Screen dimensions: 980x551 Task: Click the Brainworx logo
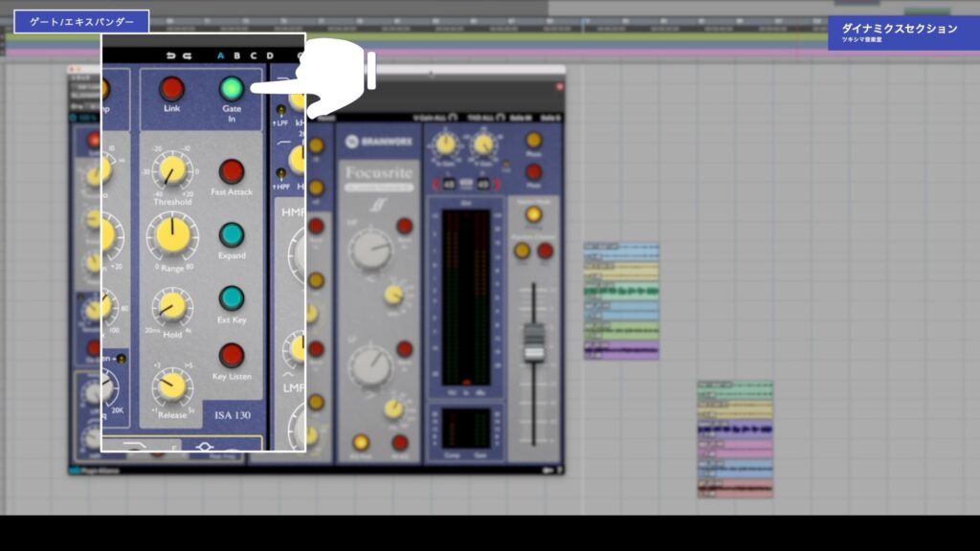379,142
